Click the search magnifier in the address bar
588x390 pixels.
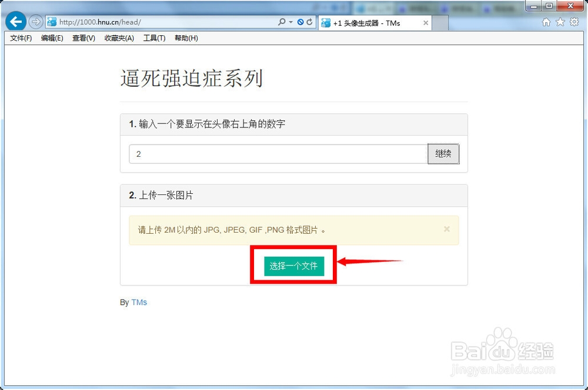coord(282,22)
